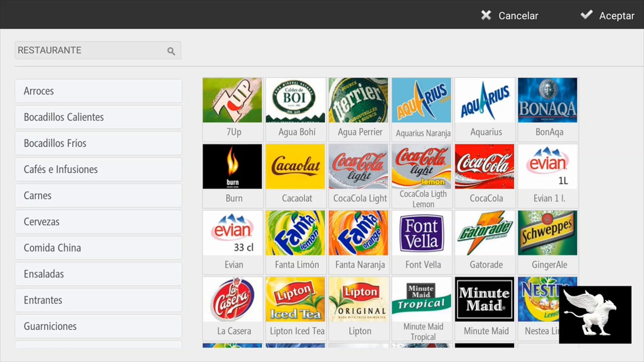644x362 pixels.
Task: Select the Schweppes GingerAle product
Action: click(548, 242)
